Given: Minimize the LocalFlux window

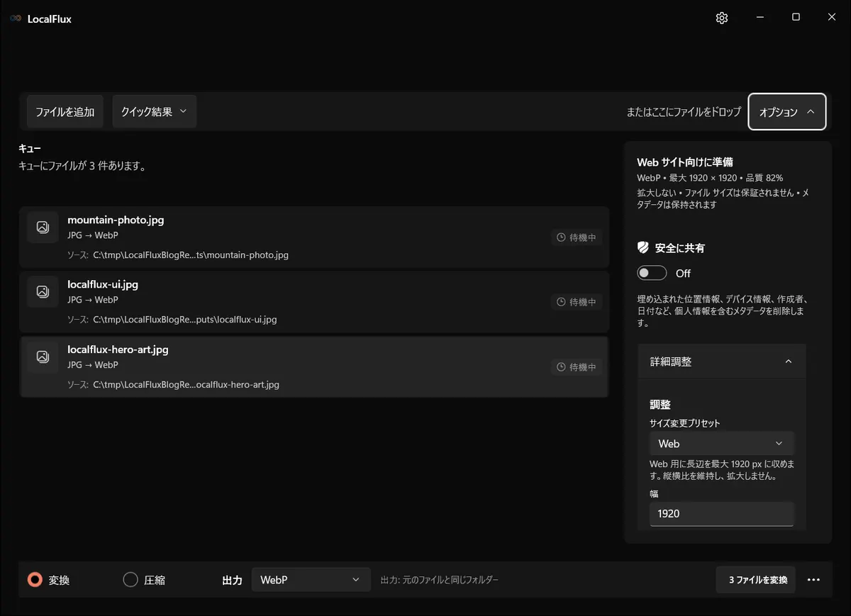Looking at the screenshot, I should tap(760, 18).
